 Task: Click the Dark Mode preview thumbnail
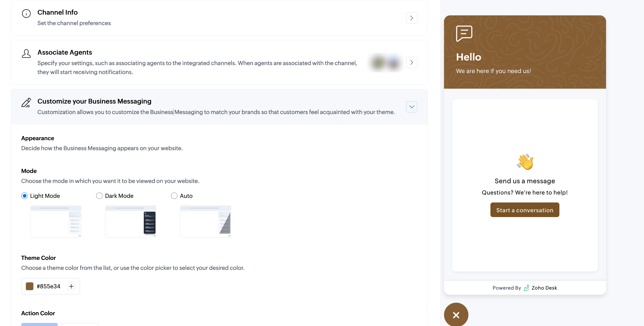[130, 221]
